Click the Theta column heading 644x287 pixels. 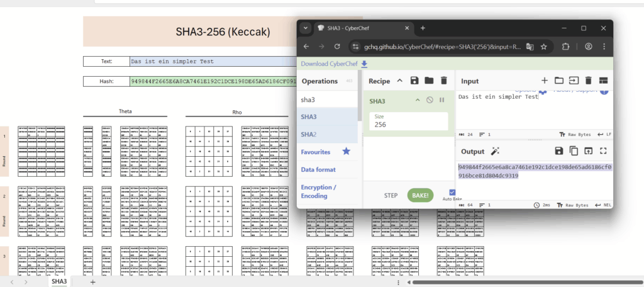point(125,111)
